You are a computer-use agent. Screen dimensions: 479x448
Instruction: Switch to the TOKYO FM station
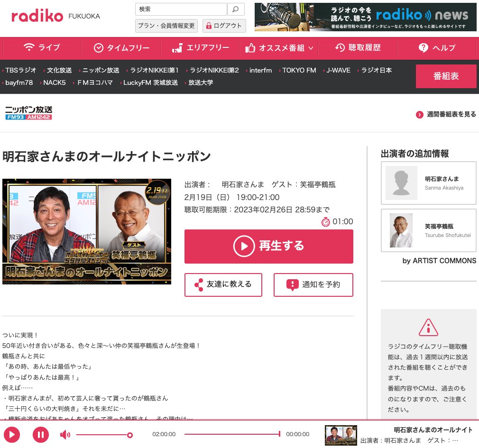(299, 70)
